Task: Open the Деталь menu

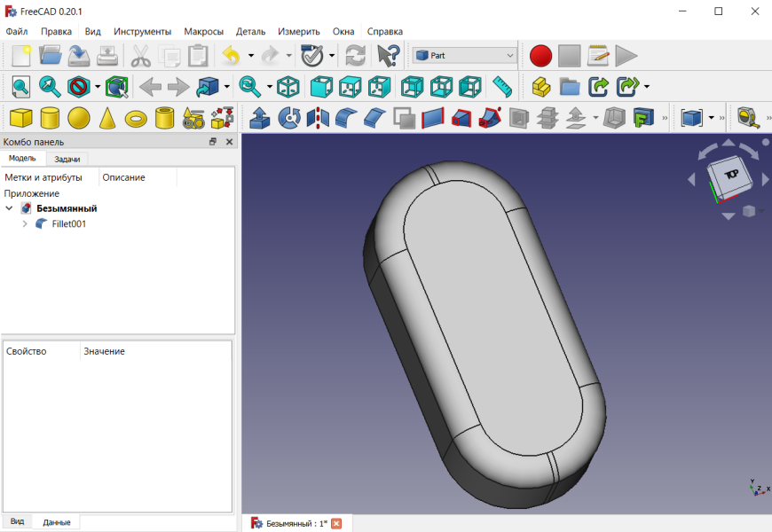Action: click(250, 32)
